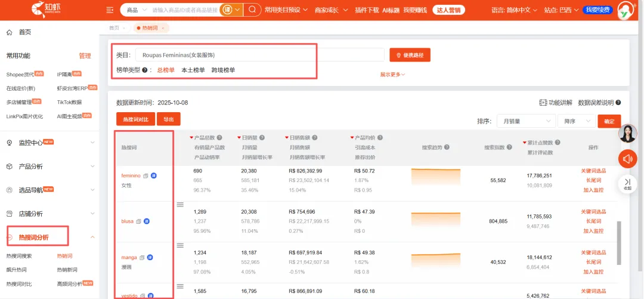Click the 导出 export button
The width and height of the screenshot is (644, 299).
(x=169, y=119)
